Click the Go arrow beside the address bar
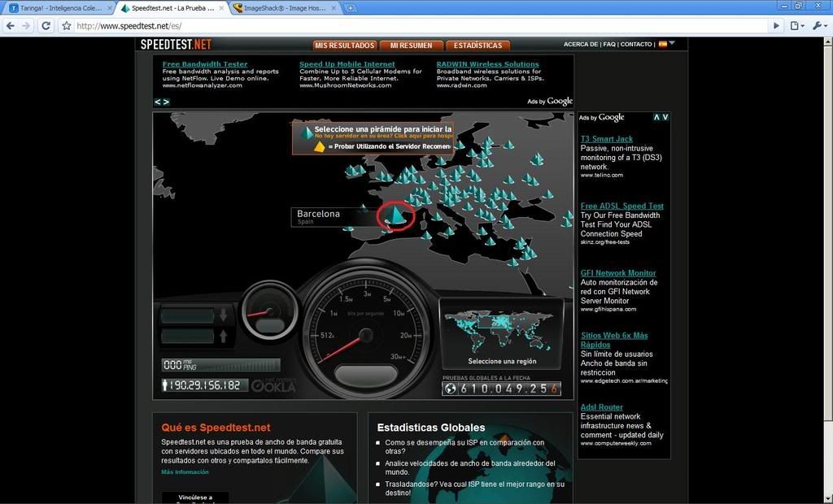 [x=776, y=25]
